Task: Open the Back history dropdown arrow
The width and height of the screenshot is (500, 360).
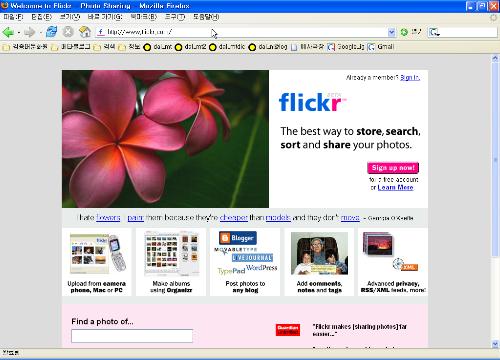Action: (x=19, y=32)
